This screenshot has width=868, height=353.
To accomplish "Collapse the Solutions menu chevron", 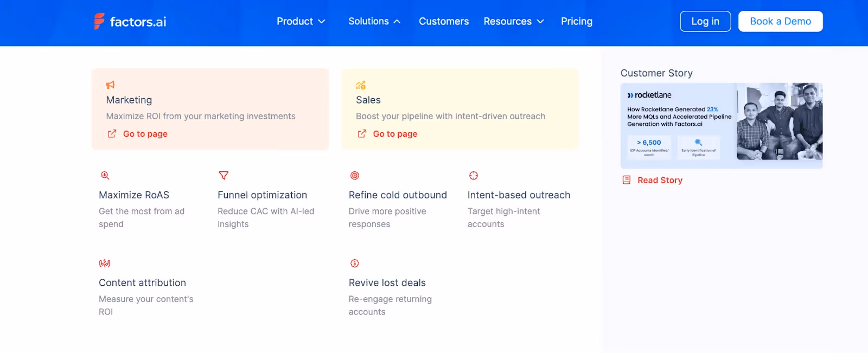I will (x=397, y=22).
